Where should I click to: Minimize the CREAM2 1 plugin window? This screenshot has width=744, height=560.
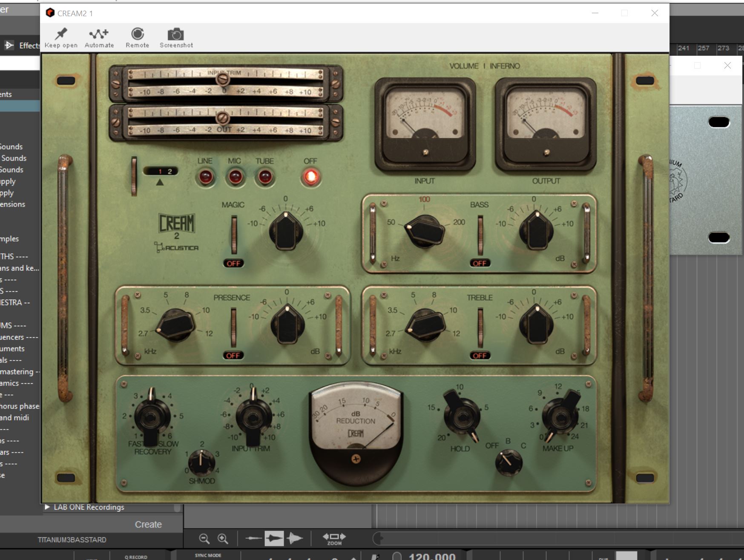click(595, 13)
